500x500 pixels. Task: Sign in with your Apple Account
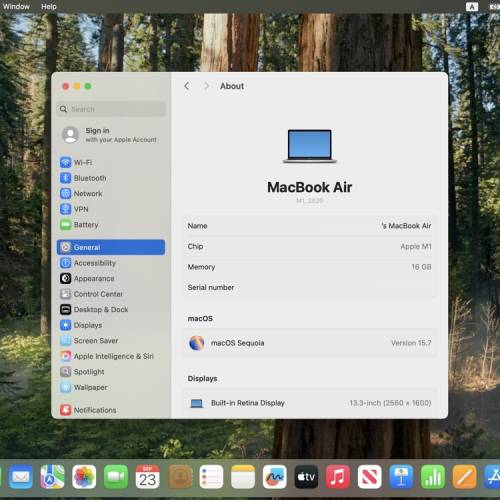click(x=111, y=135)
